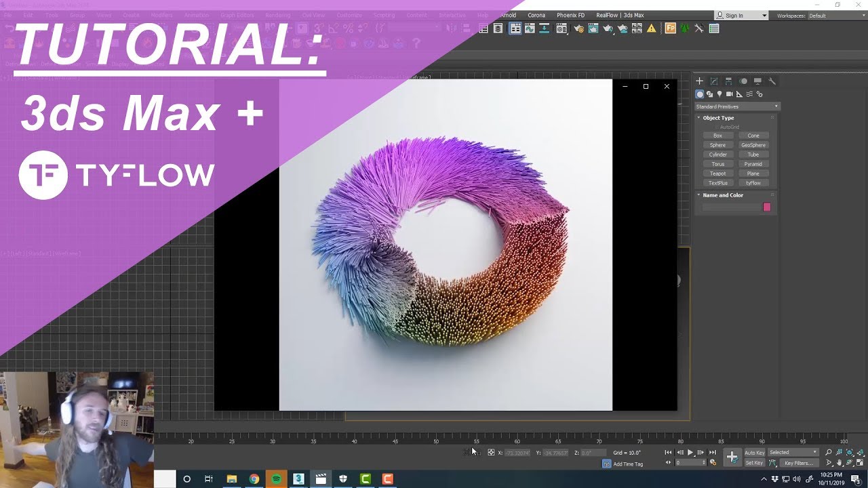Open Chrome from the taskbar
This screenshot has height=488, width=868.
254,479
